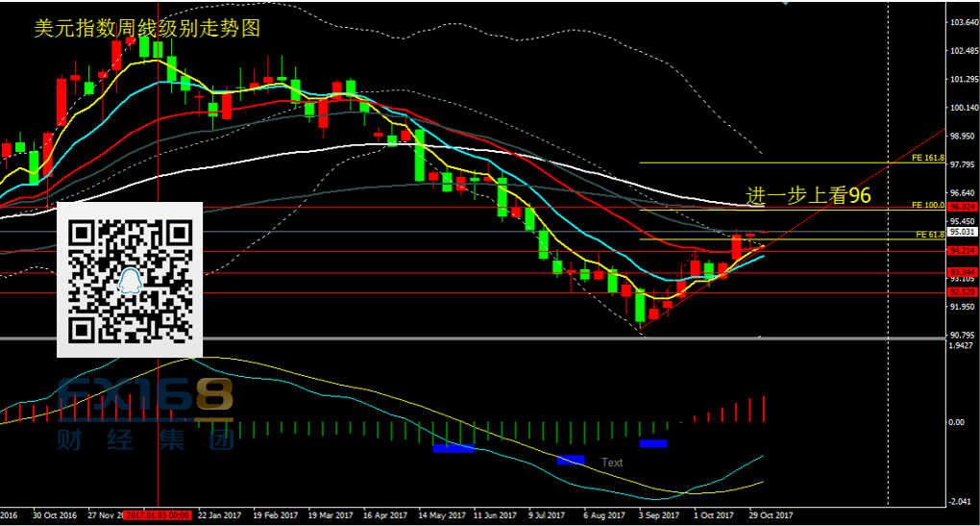Click the 95.031 current price tag
The width and height of the screenshot is (980, 526).
point(963,232)
